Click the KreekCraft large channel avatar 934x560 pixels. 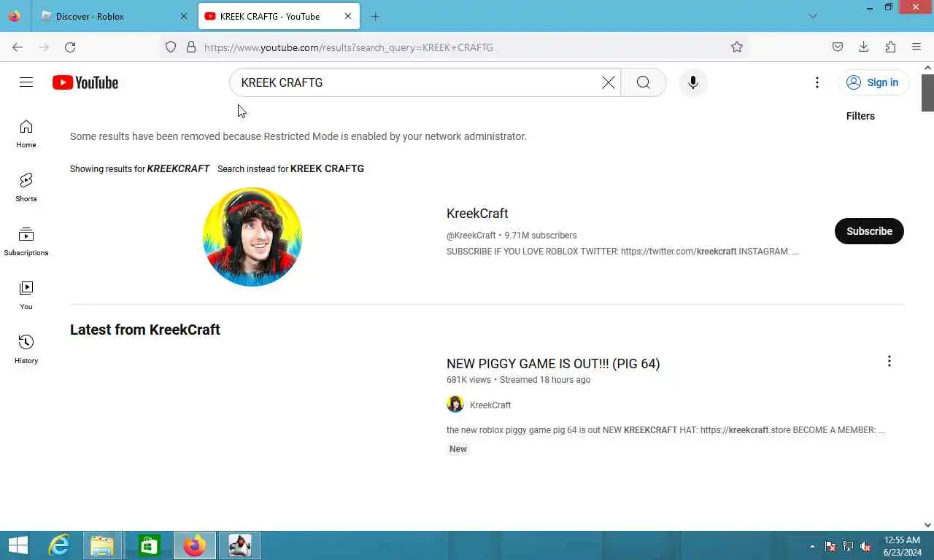click(x=252, y=237)
